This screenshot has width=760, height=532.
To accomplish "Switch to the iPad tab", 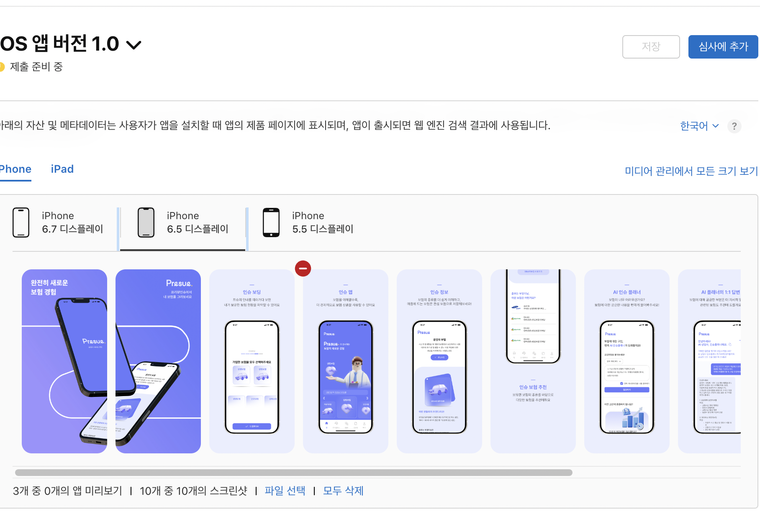I will coord(62,169).
